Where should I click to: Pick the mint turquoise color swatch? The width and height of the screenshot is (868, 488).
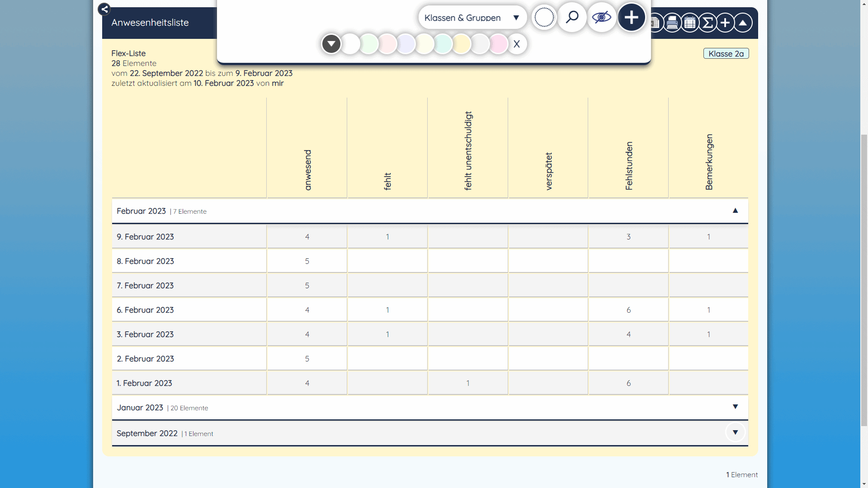(x=443, y=44)
